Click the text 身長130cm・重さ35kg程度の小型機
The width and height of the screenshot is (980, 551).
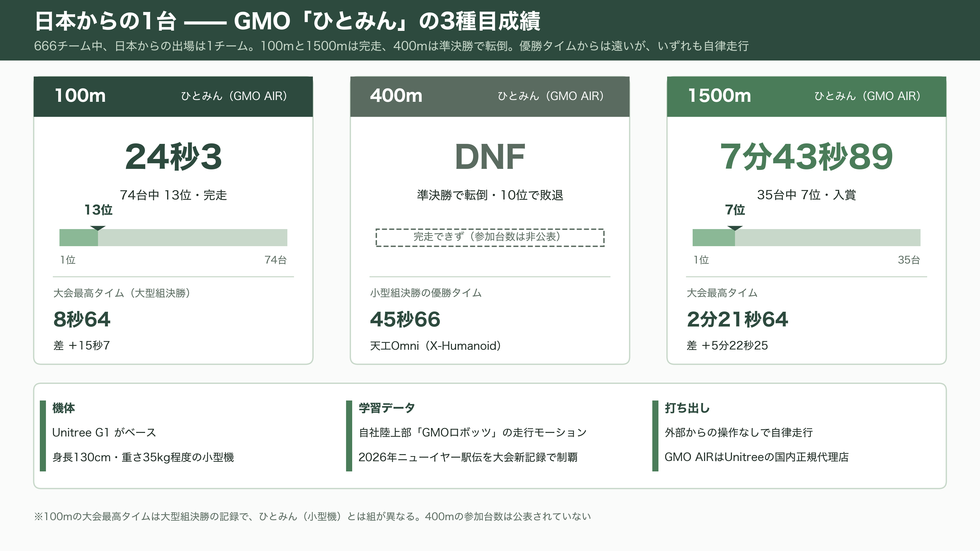tap(143, 457)
